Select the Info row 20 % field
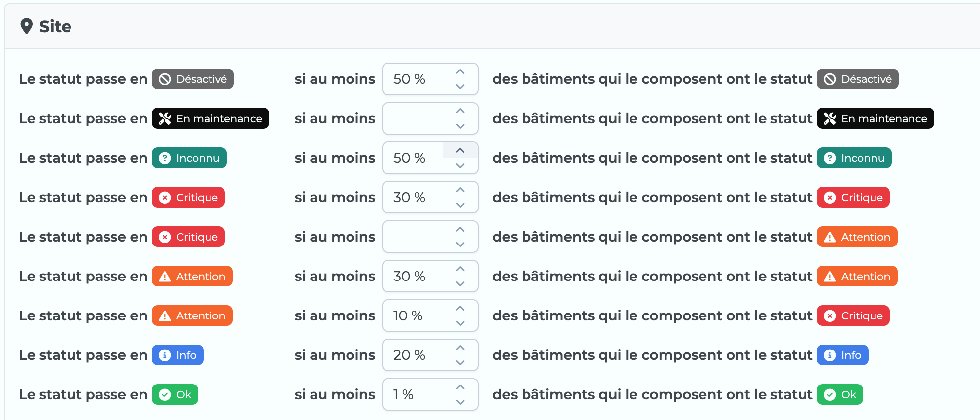Viewport: 980px width, 420px height. tap(430, 355)
